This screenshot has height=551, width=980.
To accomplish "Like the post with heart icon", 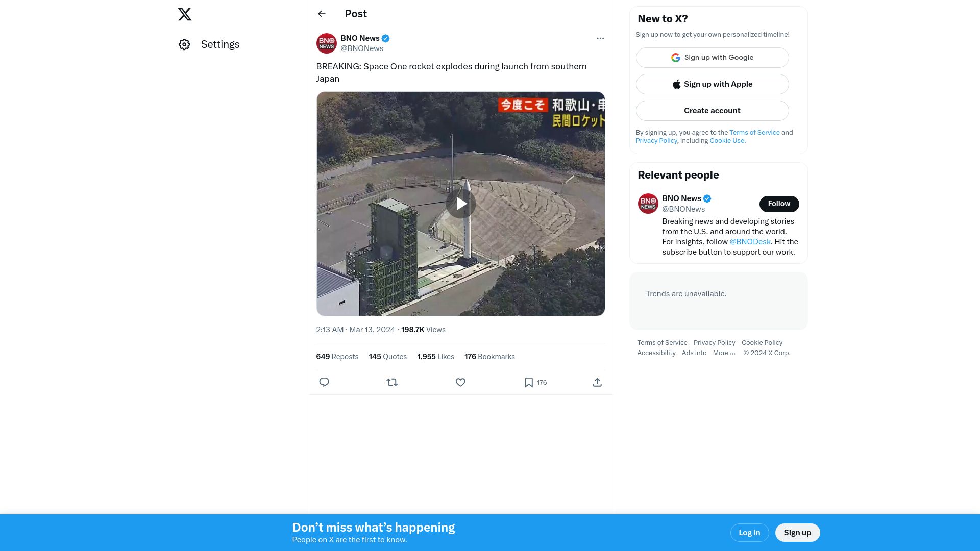I will point(460,382).
